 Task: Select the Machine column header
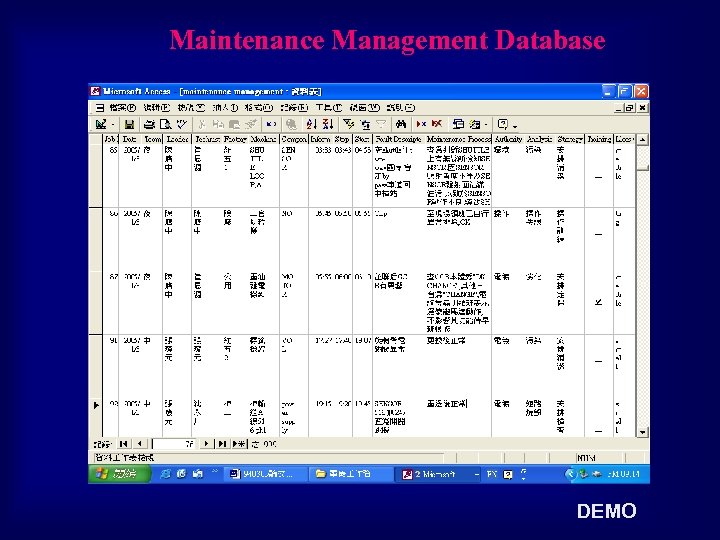(264, 139)
